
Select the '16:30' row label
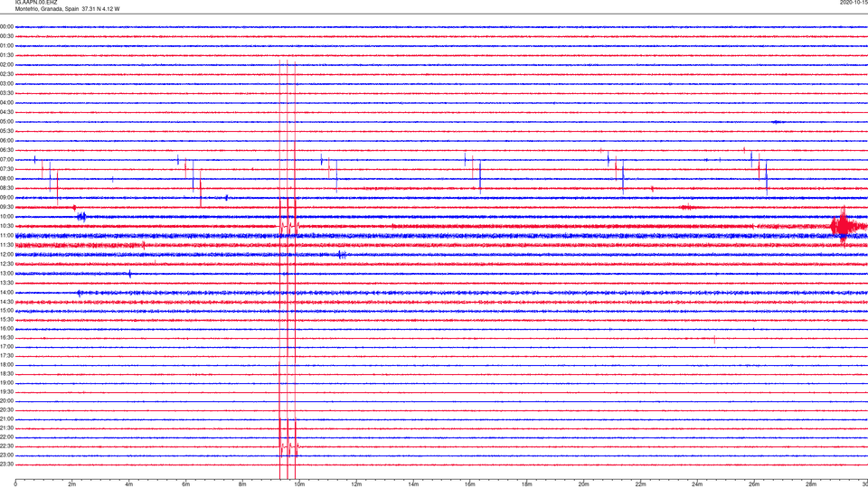tap(6, 338)
